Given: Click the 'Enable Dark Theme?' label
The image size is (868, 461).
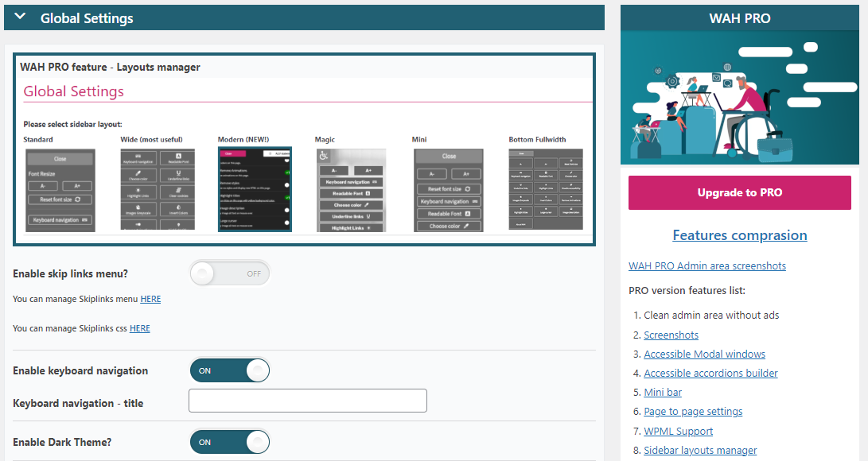Looking at the screenshot, I should [x=62, y=442].
